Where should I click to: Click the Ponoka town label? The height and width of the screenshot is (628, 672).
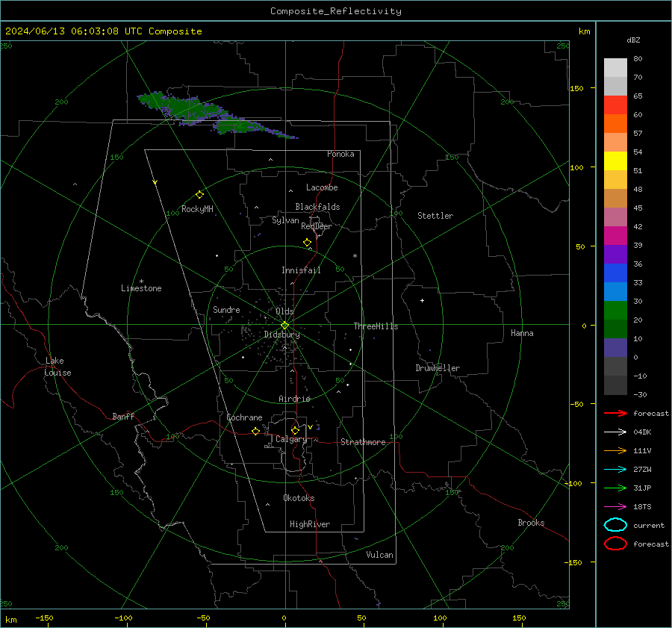coord(340,154)
